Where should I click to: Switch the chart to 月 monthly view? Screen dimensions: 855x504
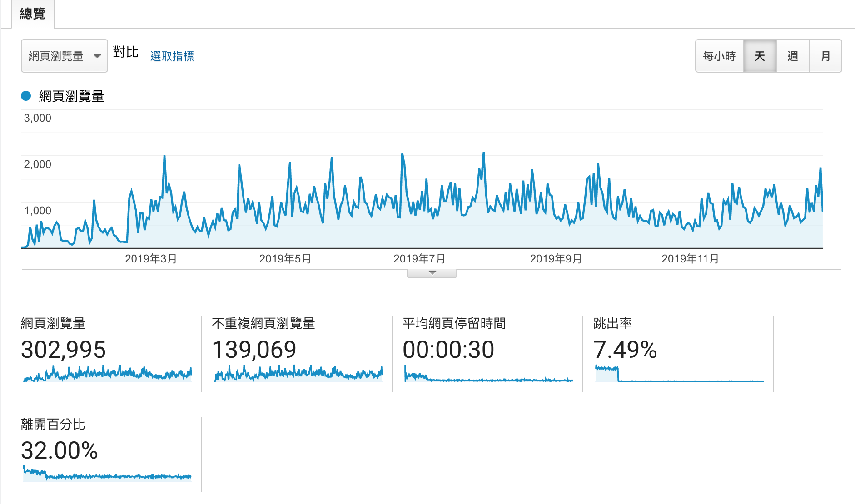(x=825, y=56)
